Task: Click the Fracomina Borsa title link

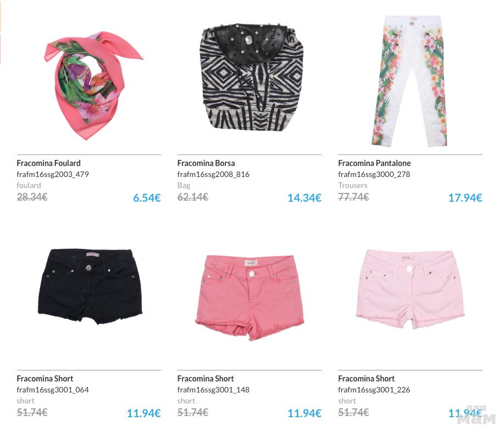Action: [206, 163]
